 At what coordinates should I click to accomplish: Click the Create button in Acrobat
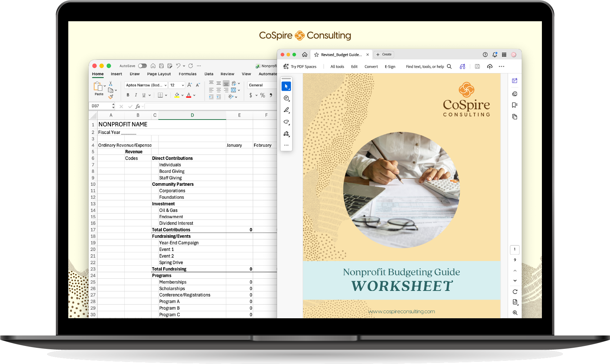pyautogui.click(x=384, y=54)
